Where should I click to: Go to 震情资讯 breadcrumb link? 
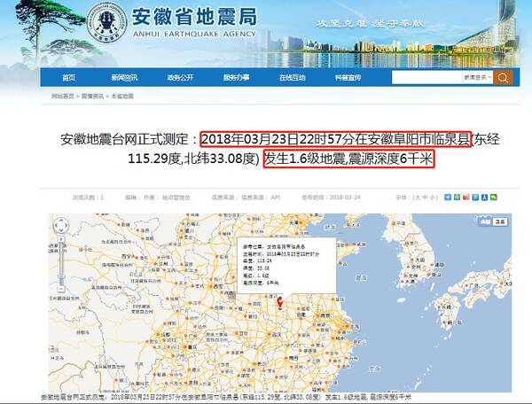tap(92, 97)
